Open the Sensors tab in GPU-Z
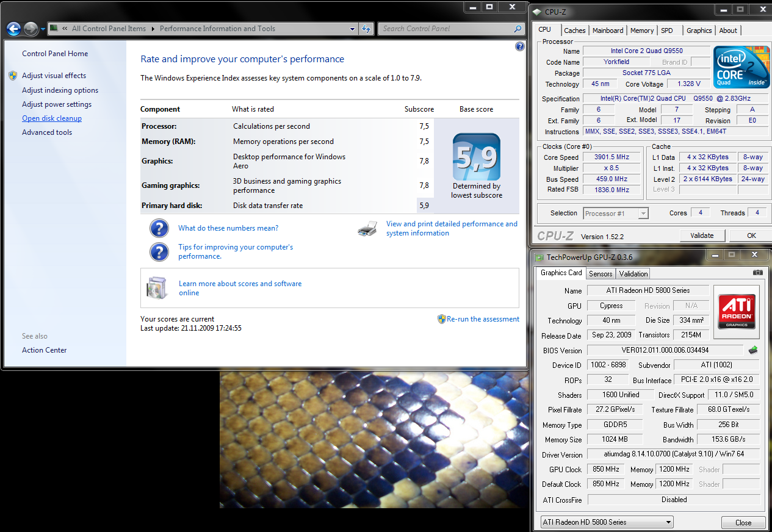Screen dimensions: 772x532 coord(601,274)
